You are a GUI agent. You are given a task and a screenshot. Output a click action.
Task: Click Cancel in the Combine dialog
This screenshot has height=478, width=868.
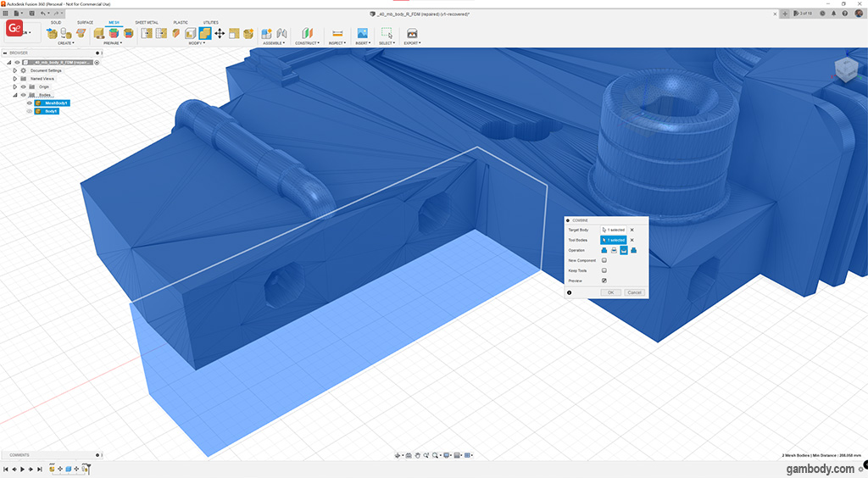click(634, 292)
